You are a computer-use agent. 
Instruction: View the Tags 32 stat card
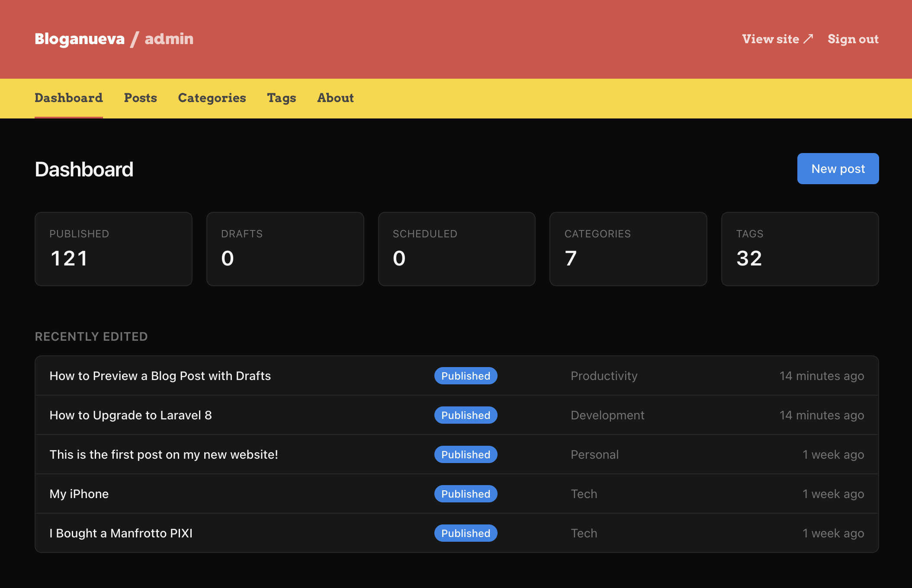point(800,249)
